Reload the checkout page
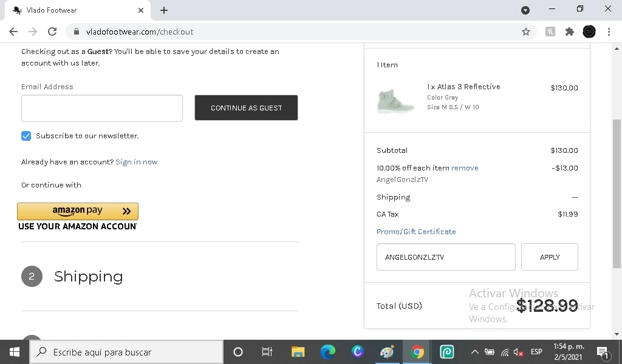The image size is (622, 364). point(52,32)
